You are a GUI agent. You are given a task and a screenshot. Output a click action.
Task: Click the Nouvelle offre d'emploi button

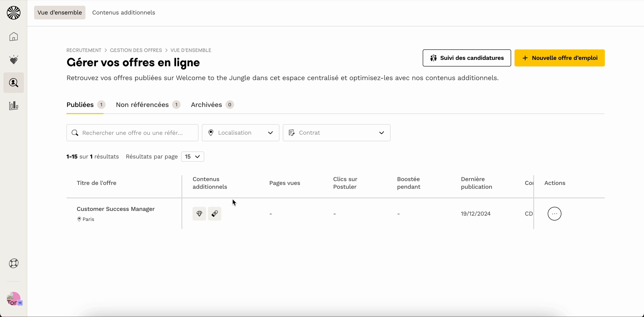click(559, 58)
